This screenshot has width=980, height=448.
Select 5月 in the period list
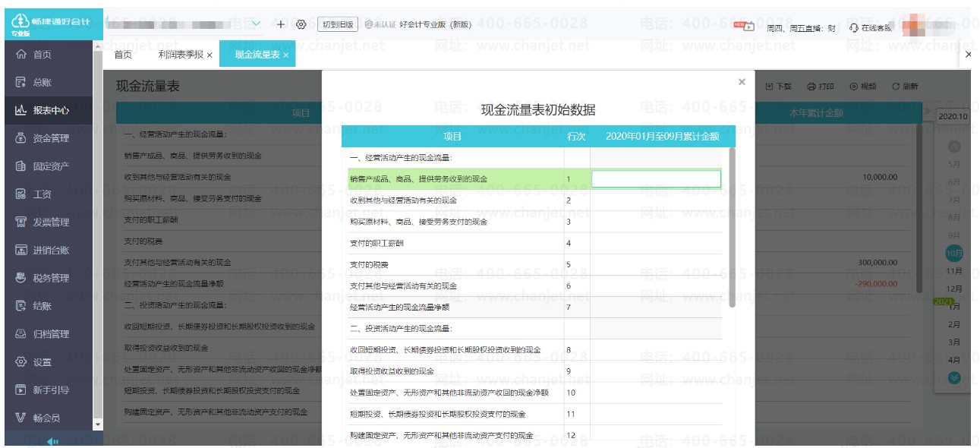click(x=954, y=164)
